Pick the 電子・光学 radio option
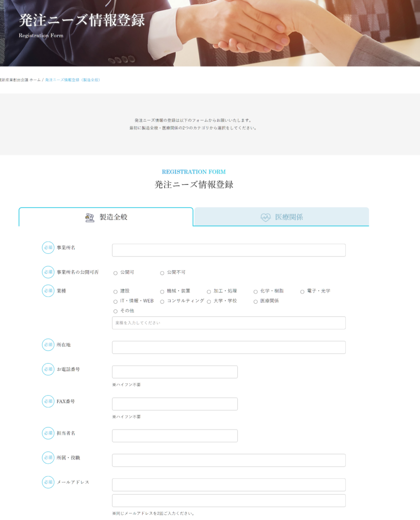 coord(302,291)
